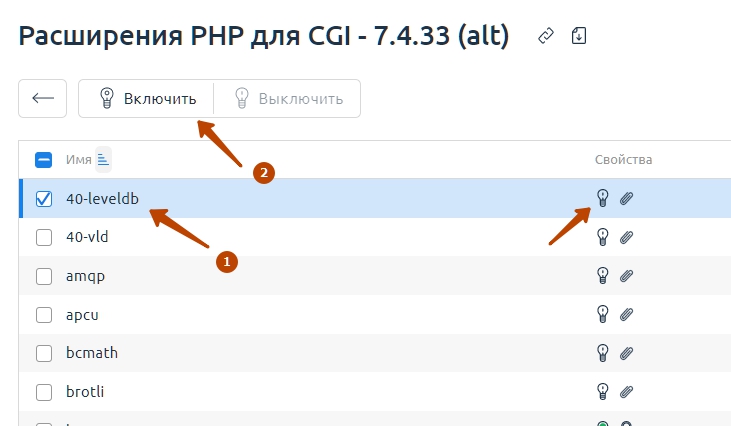Toggle the select-all checkbox in header
Viewport: 731px width, 426px height.
[x=43, y=160]
